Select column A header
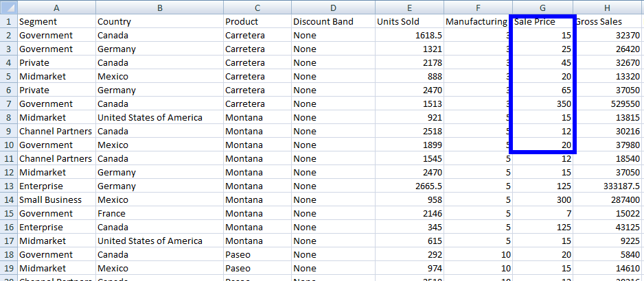This screenshot has height=281, width=644. click(57, 7)
